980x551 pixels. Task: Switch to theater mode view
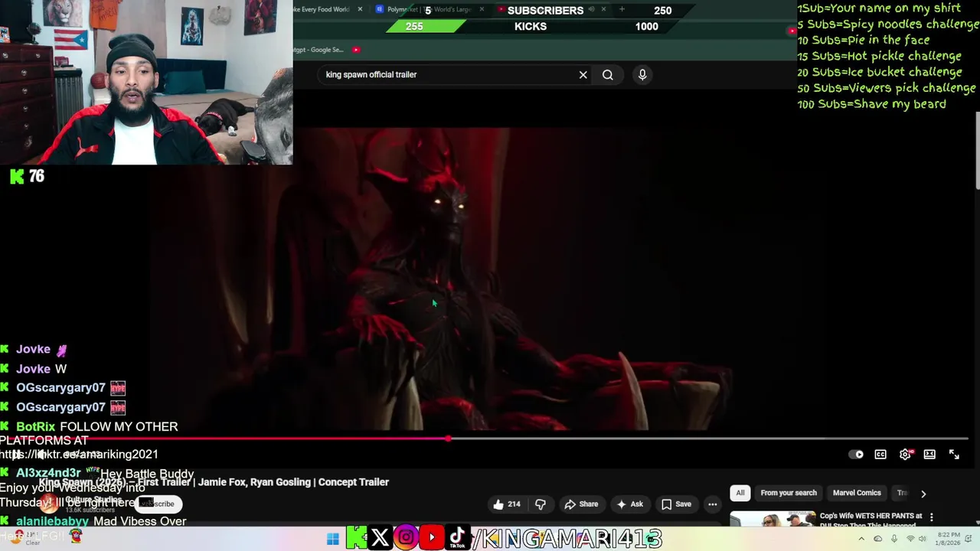click(929, 455)
